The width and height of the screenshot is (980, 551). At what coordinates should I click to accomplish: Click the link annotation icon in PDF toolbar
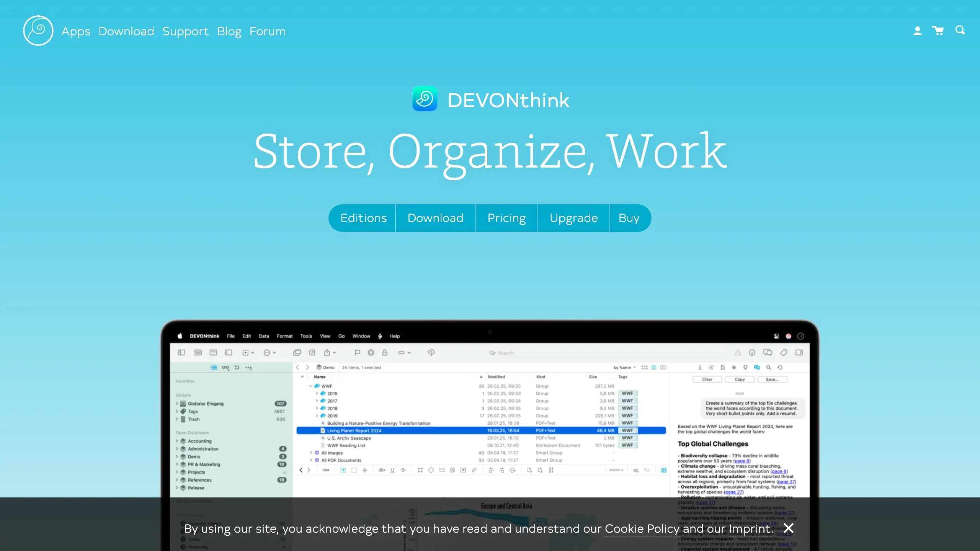click(x=474, y=470)
